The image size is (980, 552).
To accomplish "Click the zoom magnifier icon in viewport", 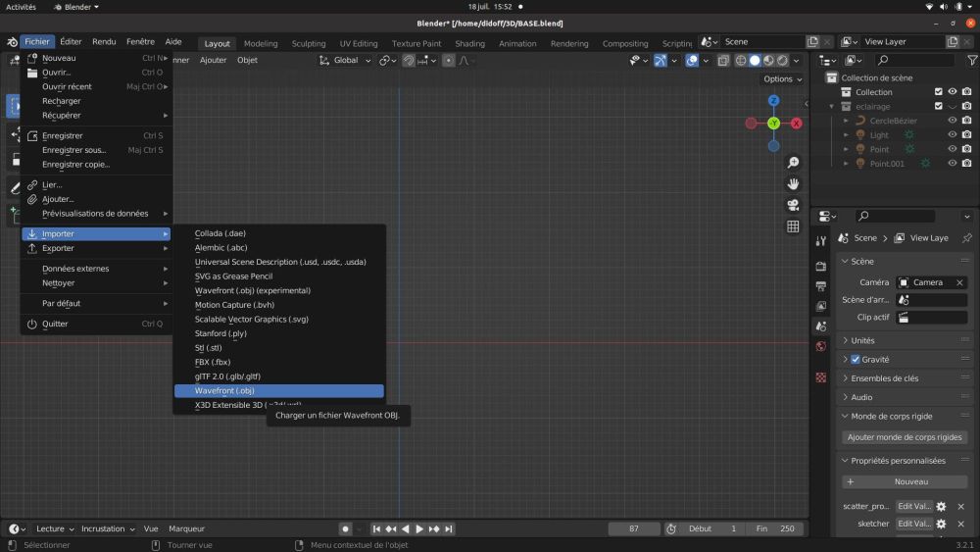I will coord(793,163).
